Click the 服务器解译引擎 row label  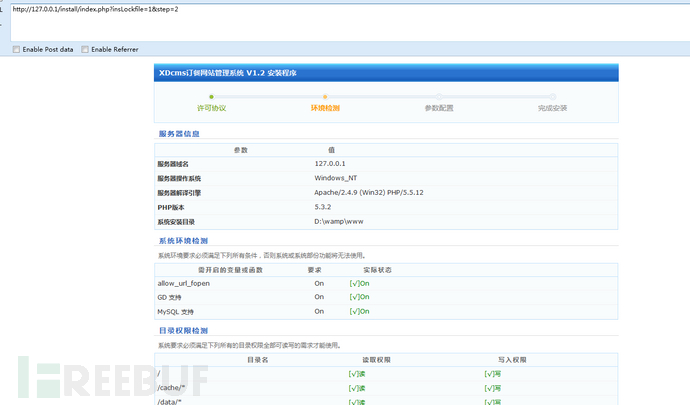[x=179, y=193]
